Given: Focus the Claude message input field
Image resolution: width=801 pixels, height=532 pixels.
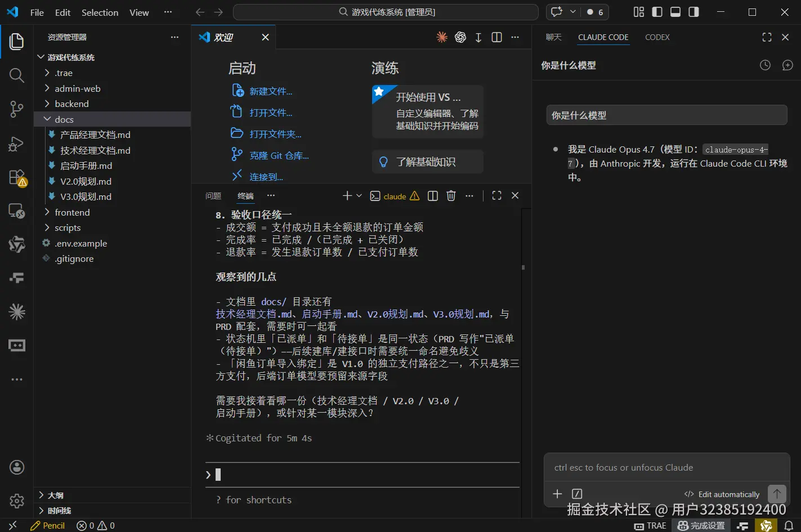Looking at the screenshot, I should [667, 467].
